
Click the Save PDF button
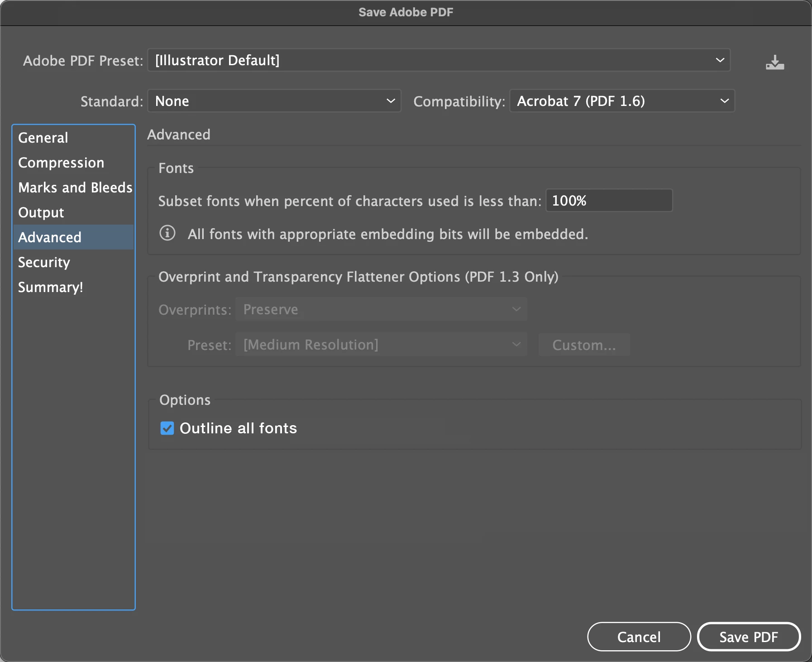[749, 637]
